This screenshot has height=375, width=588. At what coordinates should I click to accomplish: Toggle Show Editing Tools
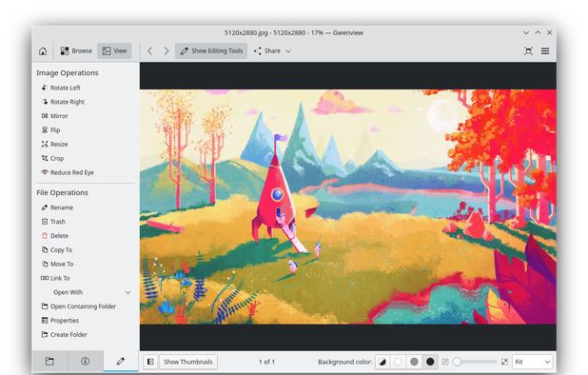click(211, 51)
